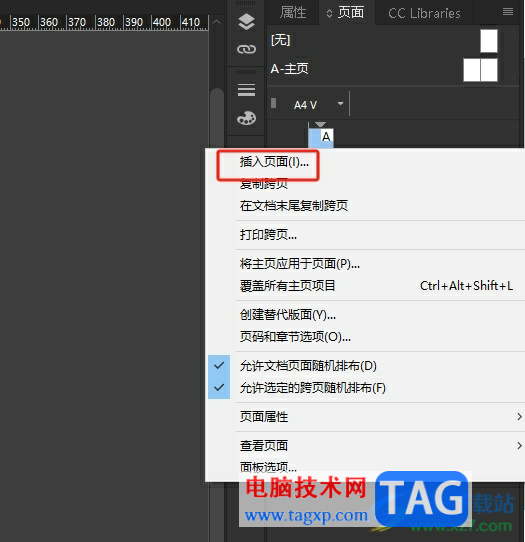Viewport: 525px width, 542px height.
Task: Switch to the 页面 tab
Action: tap(346, 13)
